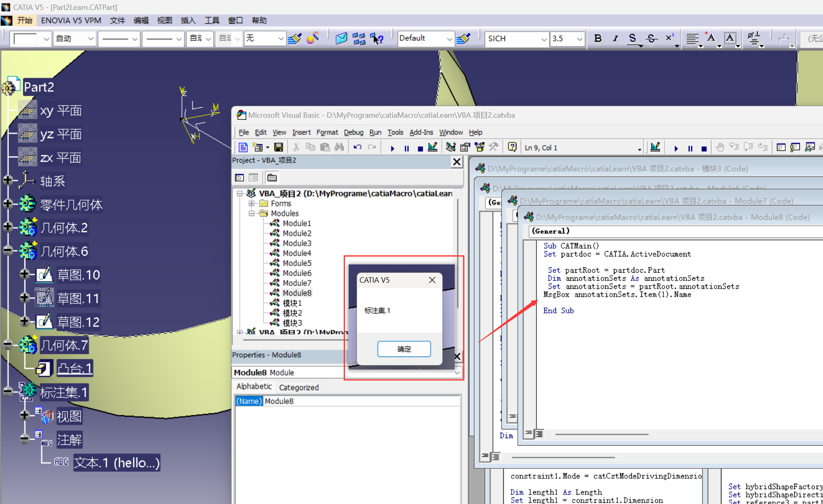Click the VBA Find binoculars icon
This screenshot has height=504, width=823.
click(339, 147)
